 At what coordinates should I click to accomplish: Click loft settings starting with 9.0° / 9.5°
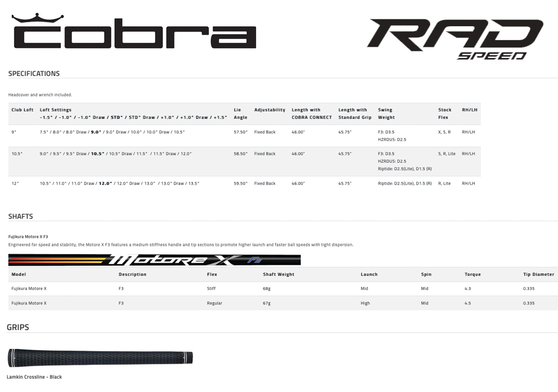coord(116,154)
